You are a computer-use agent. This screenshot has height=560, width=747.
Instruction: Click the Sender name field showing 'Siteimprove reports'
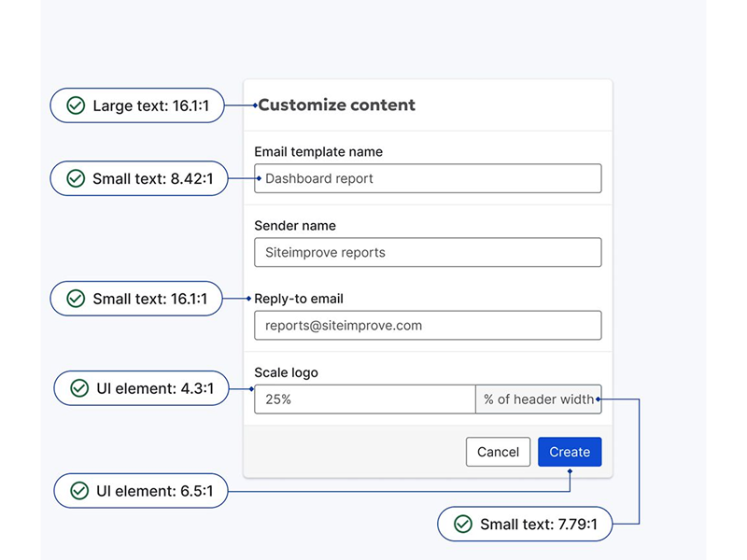click(x=427, y=252)
